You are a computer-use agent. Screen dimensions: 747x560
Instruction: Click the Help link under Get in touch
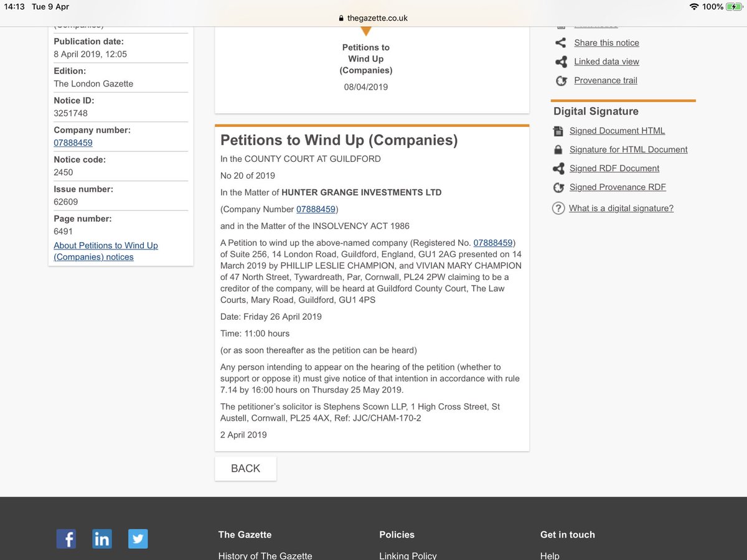[549, 556]
